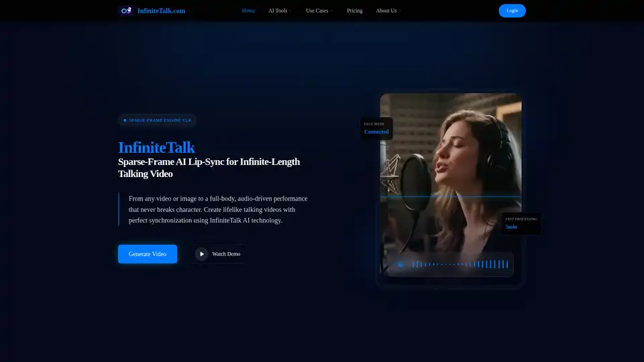Click the Login button
This screenshot has width=644, height=362.
(x=512, y=11)
